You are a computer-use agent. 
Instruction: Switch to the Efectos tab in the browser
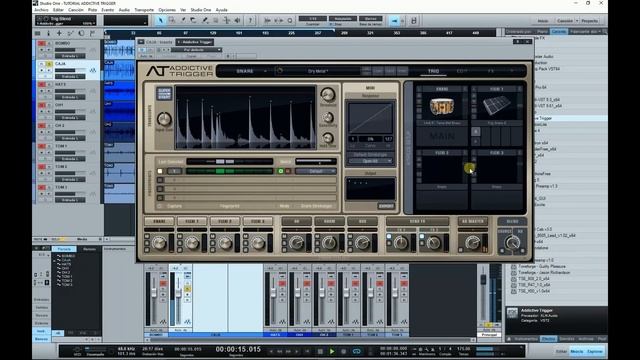click(x=548, y=339)
